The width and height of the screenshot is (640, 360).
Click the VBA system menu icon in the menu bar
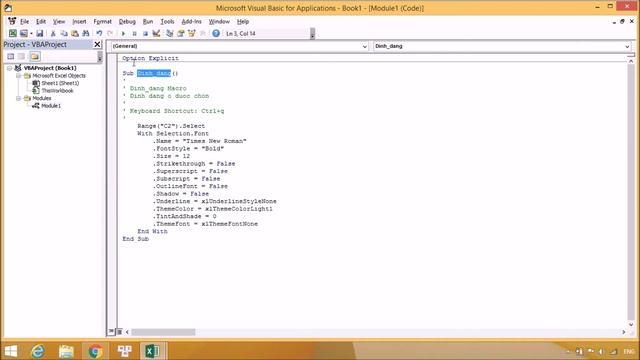[12, 22]
